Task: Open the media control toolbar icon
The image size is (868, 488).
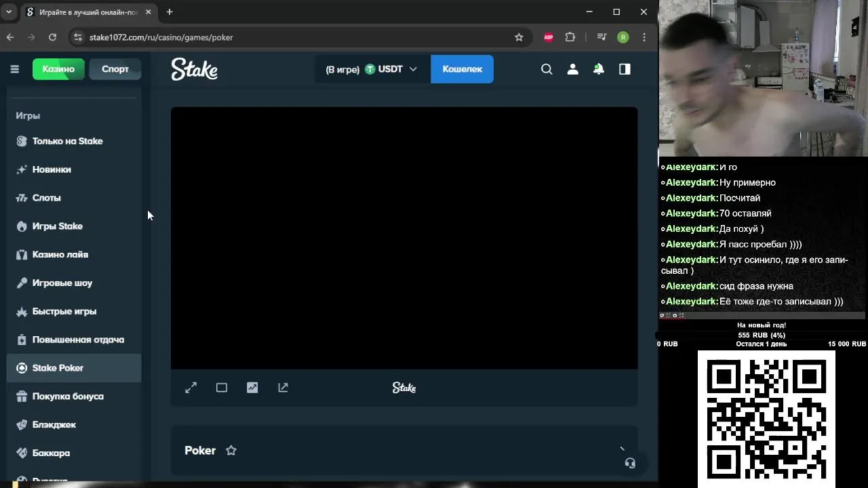Action: 601,37
